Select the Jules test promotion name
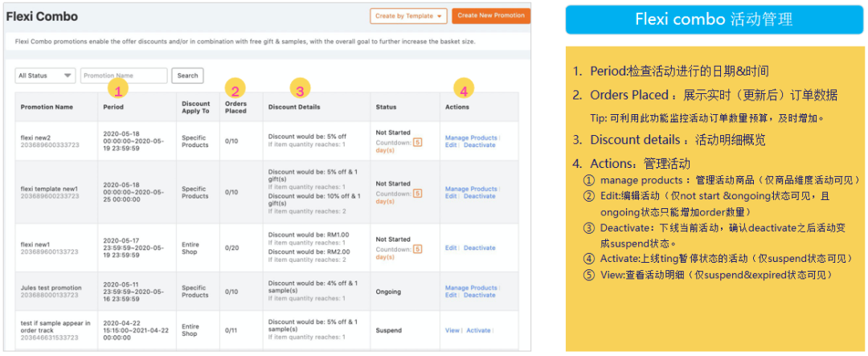868x356 pixels. [x=51, y=288]
